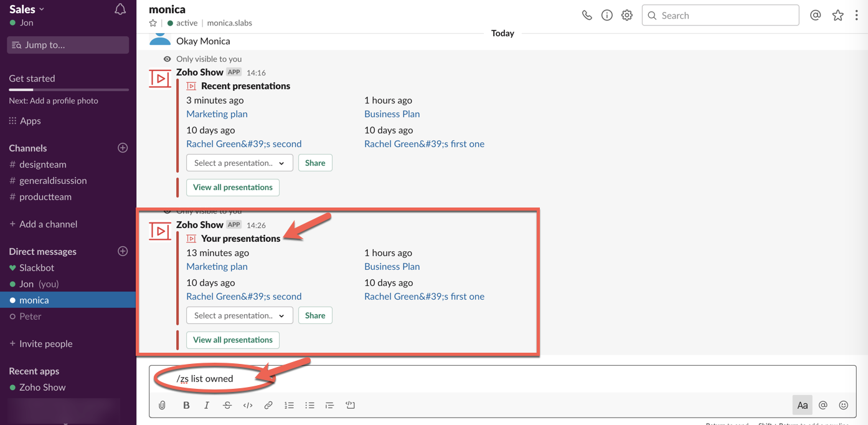This screenshot has width=868, height=425.
Task: Open the more options vertical dots menu
Action: tap(857, 16)
